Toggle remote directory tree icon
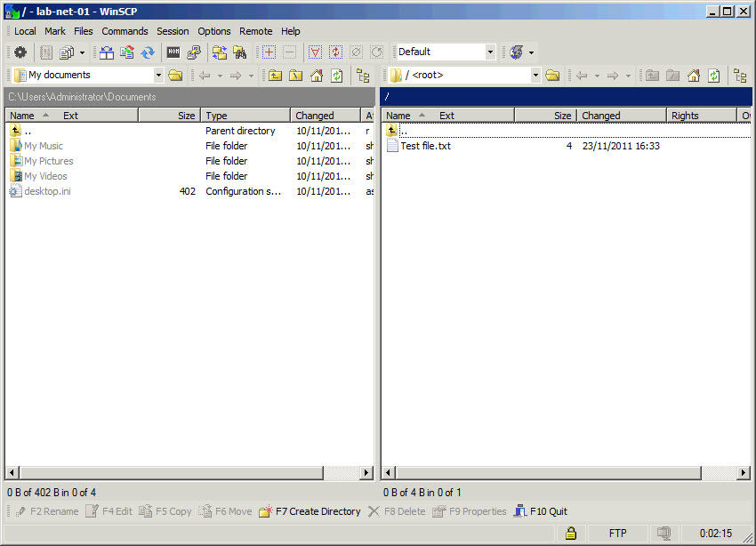The width and height of the screenshot is (756, 546). (x=740, y=76)
